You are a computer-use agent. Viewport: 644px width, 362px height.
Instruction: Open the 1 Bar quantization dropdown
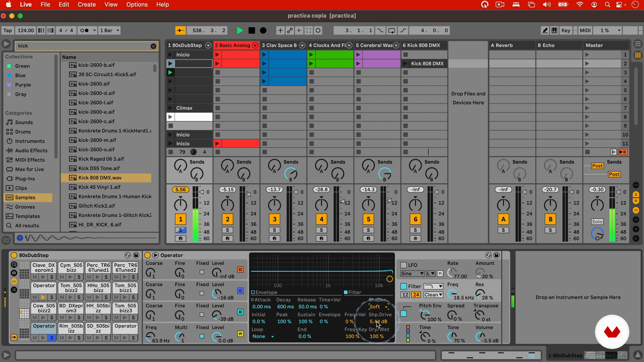[x=110, y=31]
